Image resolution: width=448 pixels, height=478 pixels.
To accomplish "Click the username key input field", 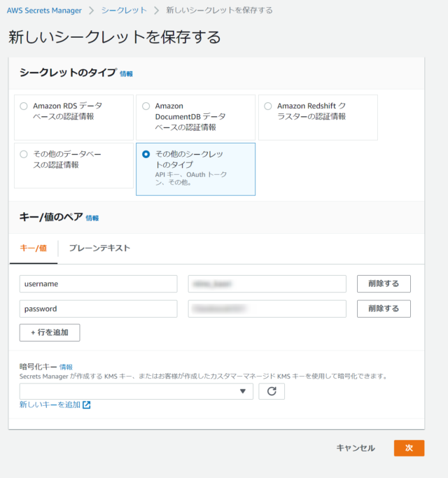I will pyautogui.click(x=98, y=284).
